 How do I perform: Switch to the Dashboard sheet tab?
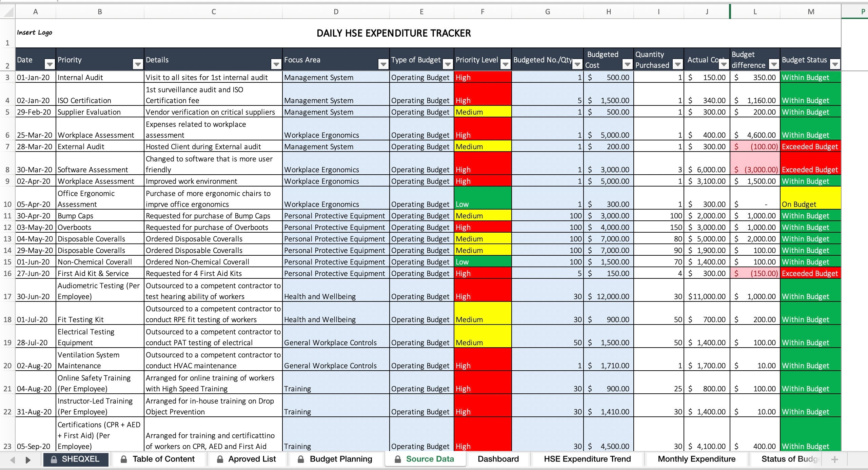click(498, 459)
